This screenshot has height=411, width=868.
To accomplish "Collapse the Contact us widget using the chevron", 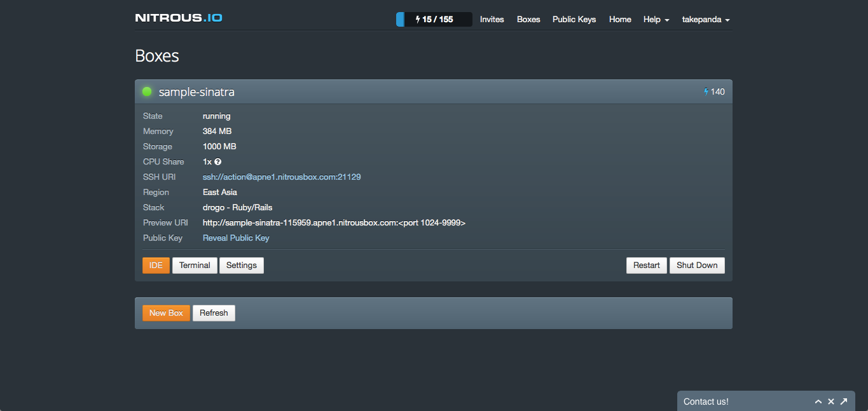I will coord(818,401).
